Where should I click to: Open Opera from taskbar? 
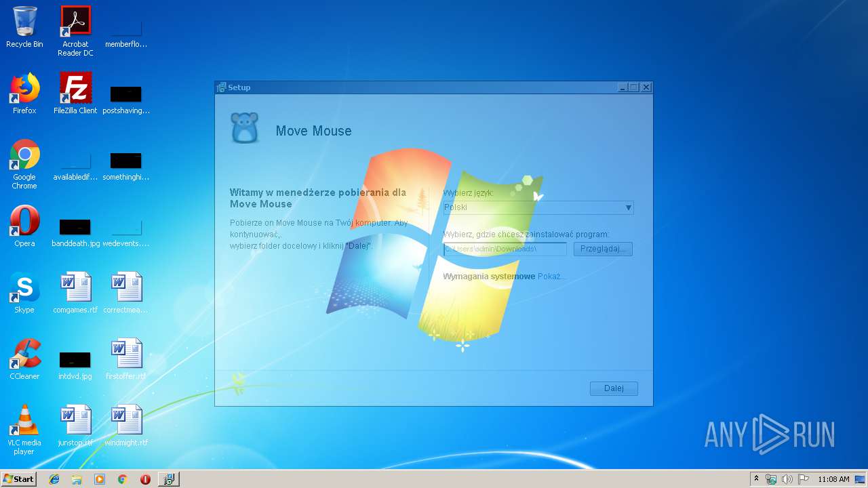coord(145,479)
